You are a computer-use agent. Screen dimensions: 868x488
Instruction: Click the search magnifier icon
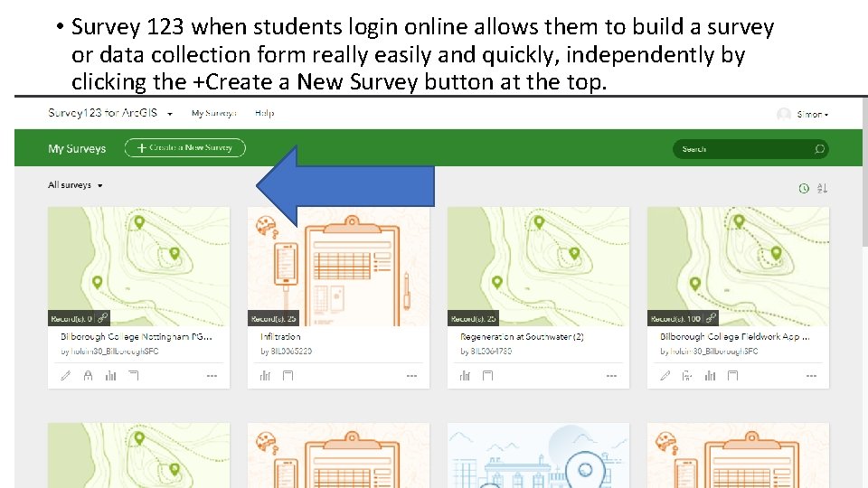tap(819, 149)
